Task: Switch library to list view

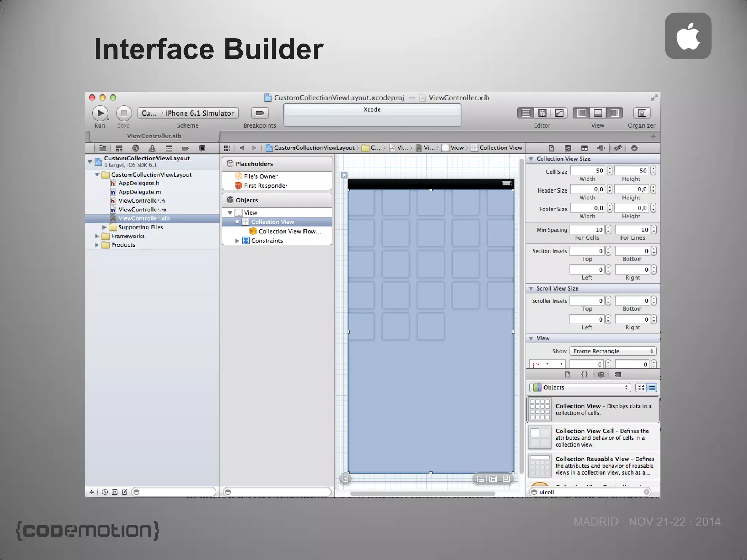Action: click(651, 388)
